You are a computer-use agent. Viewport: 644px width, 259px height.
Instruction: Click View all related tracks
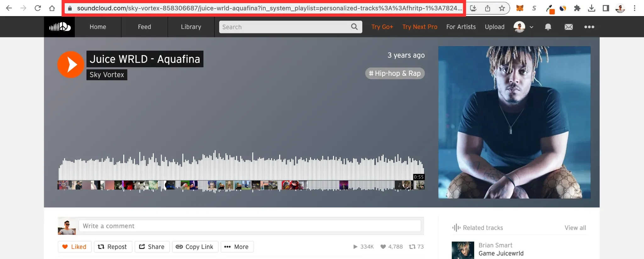coord(575,228)
